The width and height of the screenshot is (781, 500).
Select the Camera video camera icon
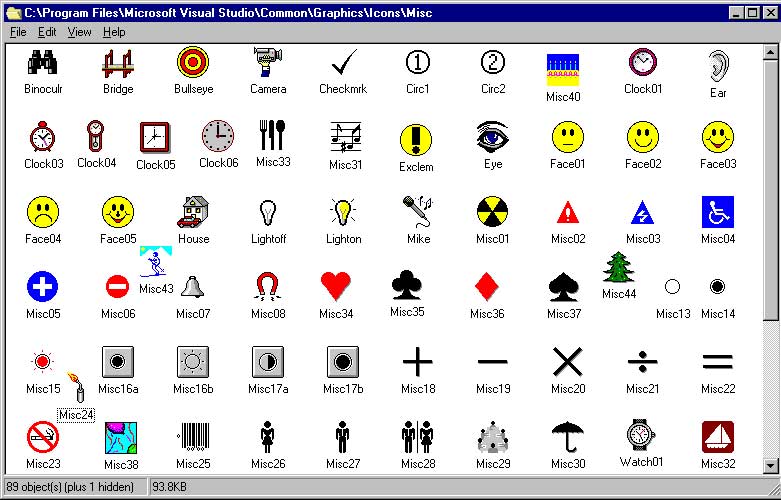pos(268,62)
